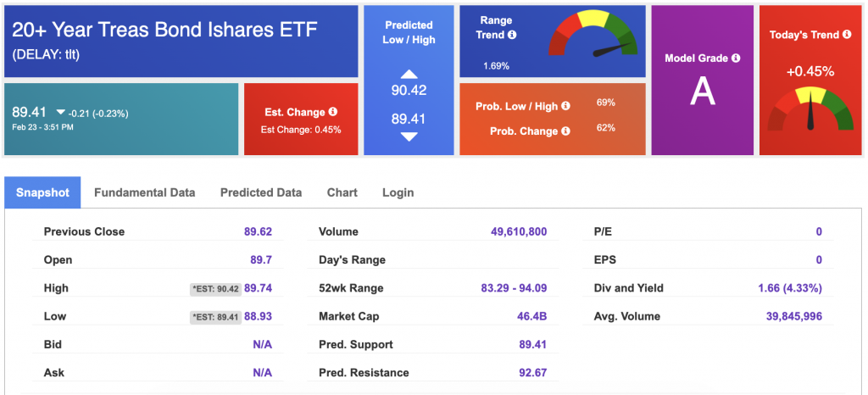
Task: Switch to the Fundamental Data tab
Action: click(x=144, y=192)
